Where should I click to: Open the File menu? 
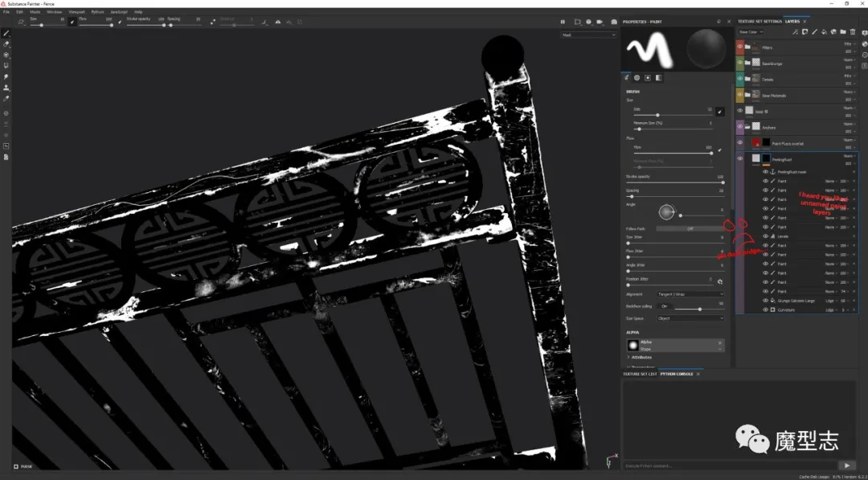tap(6, 11)
